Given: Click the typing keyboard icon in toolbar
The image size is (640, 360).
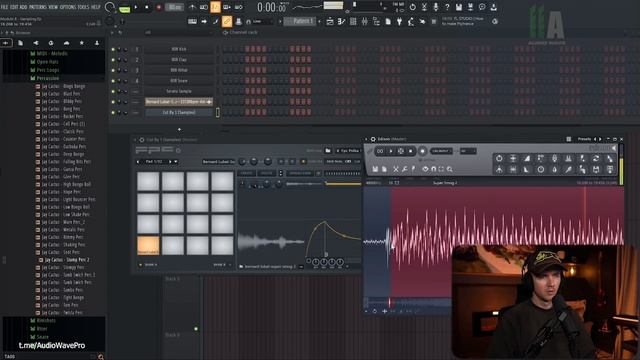Looking at the screenshot, I should click(192, 22).
